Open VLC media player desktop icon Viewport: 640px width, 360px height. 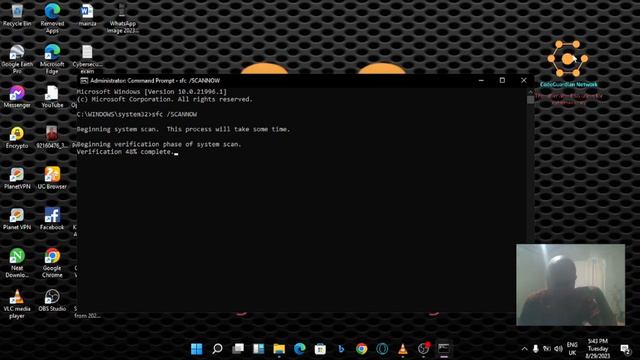[x=17, y=304]
